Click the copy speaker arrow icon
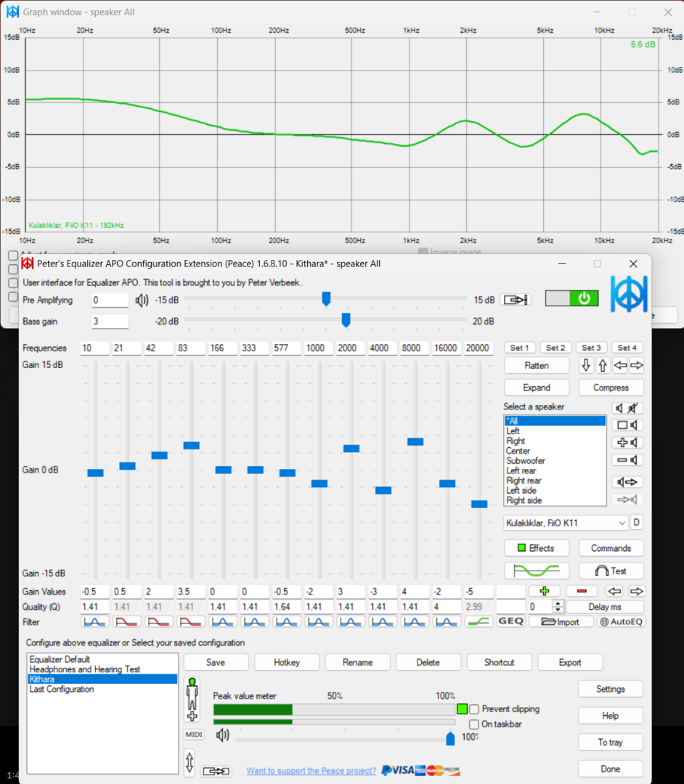 pos(627,482)
